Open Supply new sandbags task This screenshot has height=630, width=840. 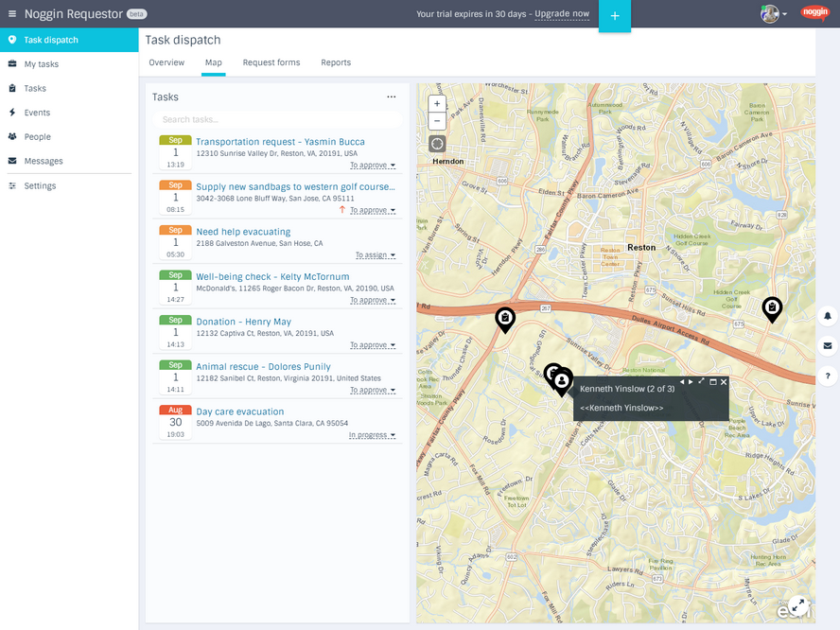coord(295,186)
